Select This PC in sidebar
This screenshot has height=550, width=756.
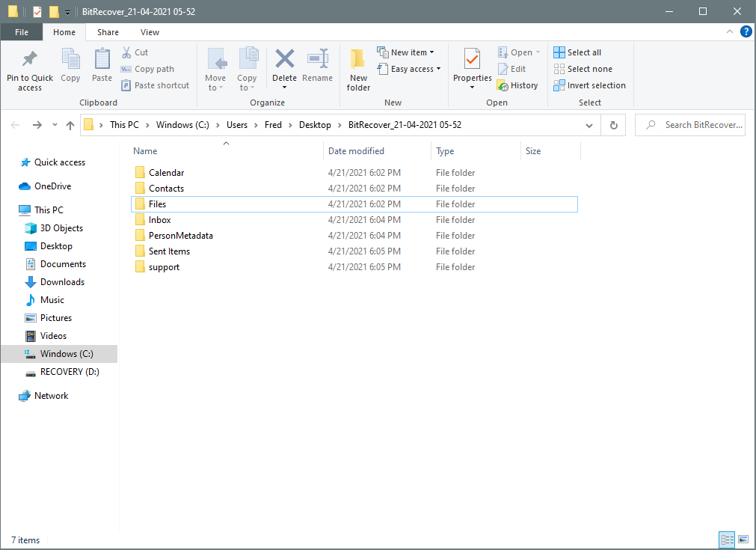tap(41, 210)
